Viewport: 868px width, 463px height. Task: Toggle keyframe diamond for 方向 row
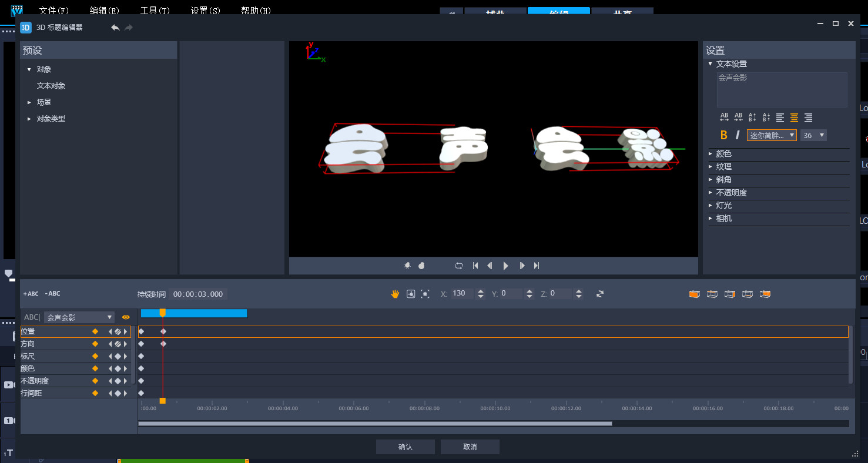pos(95,344)
